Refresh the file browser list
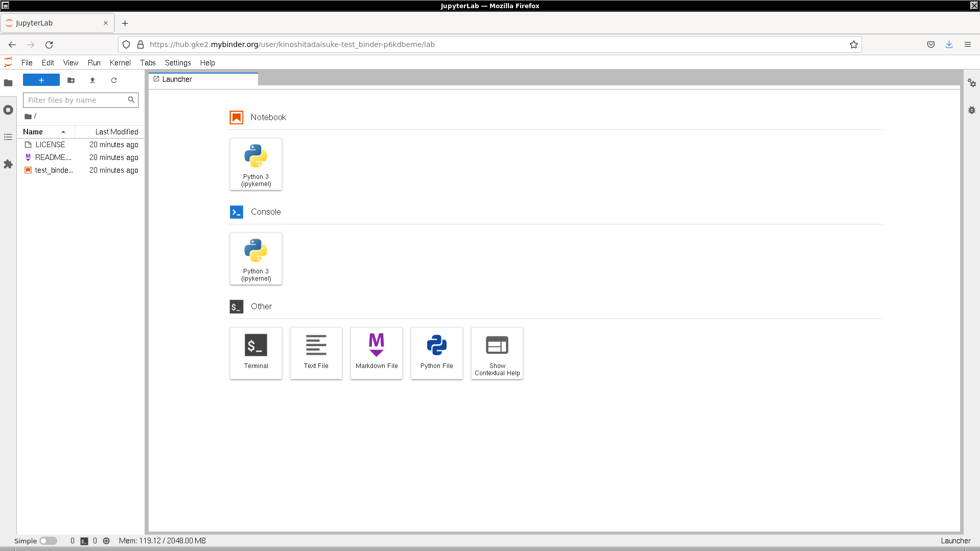980x551 pixels. tap(114, 80)
